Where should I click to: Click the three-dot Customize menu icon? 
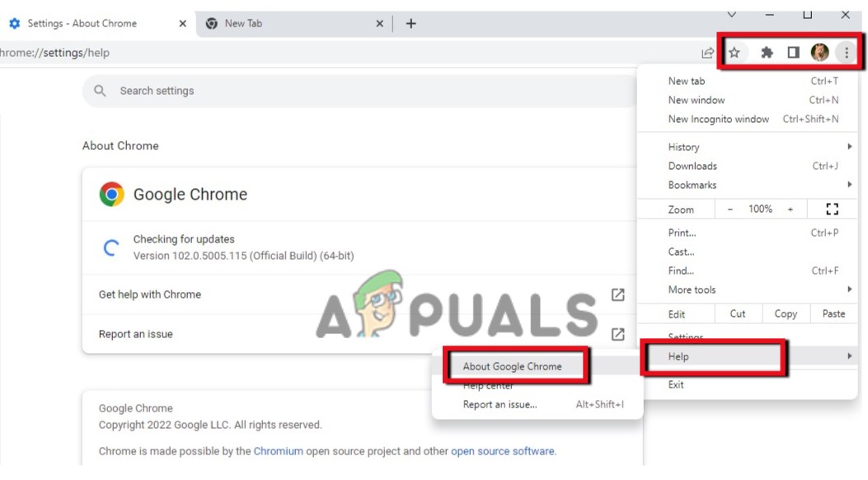847,51
